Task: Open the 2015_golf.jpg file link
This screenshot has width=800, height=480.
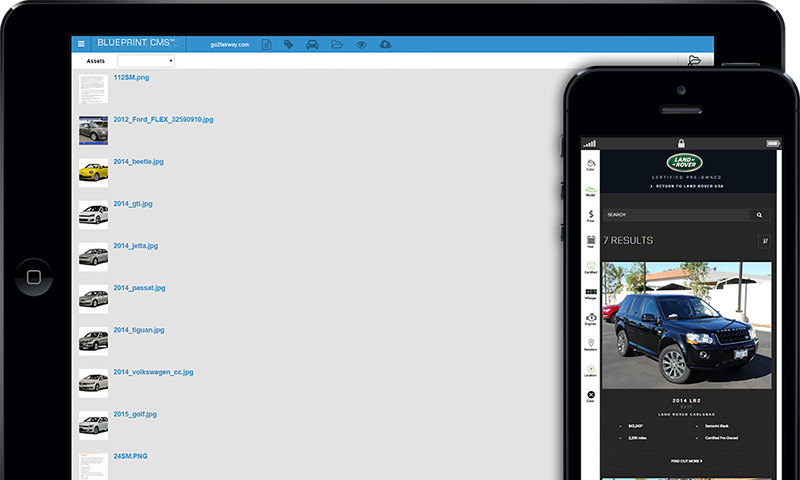Action: [135, 414]
